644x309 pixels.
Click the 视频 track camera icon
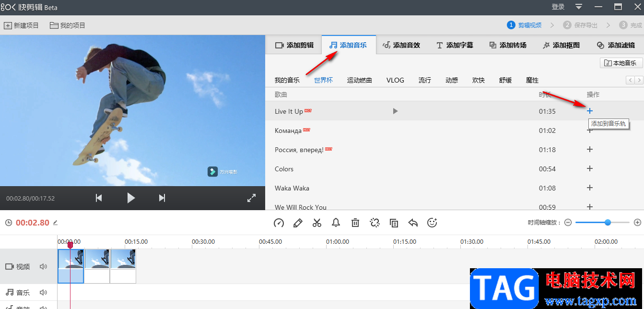[9, 266]
